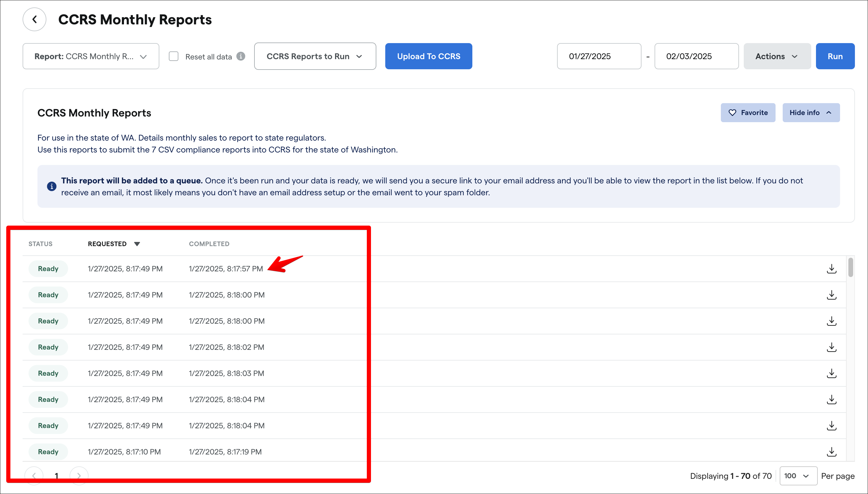Open the 100 per page dropdown

point(798,476)
